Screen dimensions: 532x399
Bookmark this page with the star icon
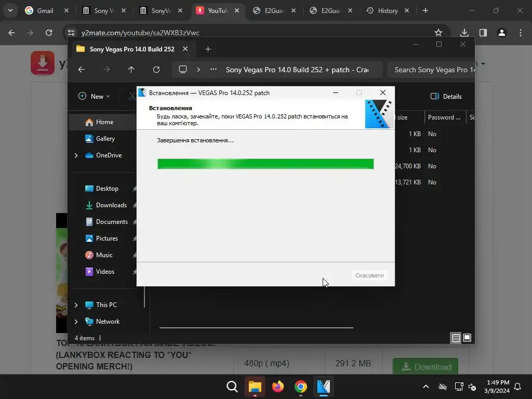[x=438, y=33]
